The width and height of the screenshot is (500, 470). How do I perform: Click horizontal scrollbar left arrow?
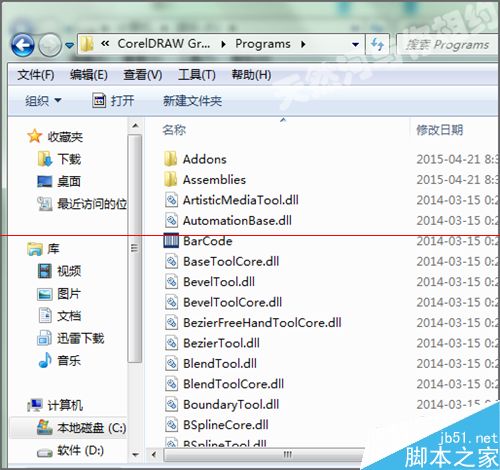pos(154,454)
